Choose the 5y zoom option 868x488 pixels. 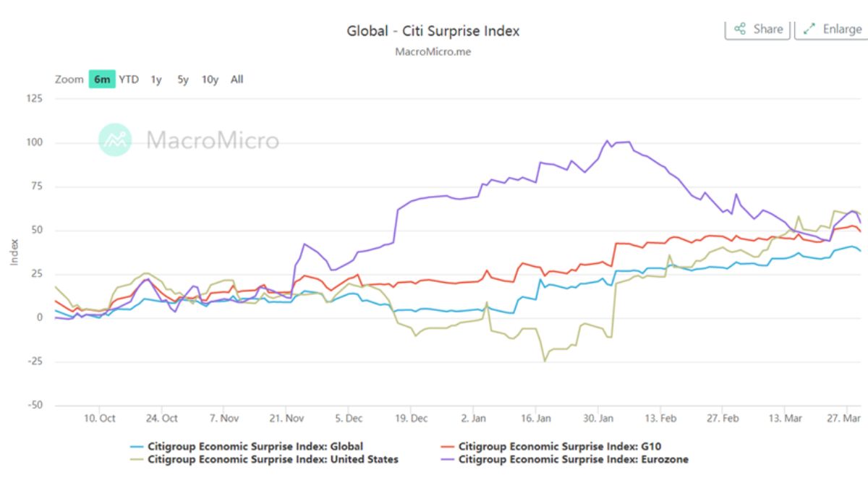pyautogui.click(x=183, y=80)
